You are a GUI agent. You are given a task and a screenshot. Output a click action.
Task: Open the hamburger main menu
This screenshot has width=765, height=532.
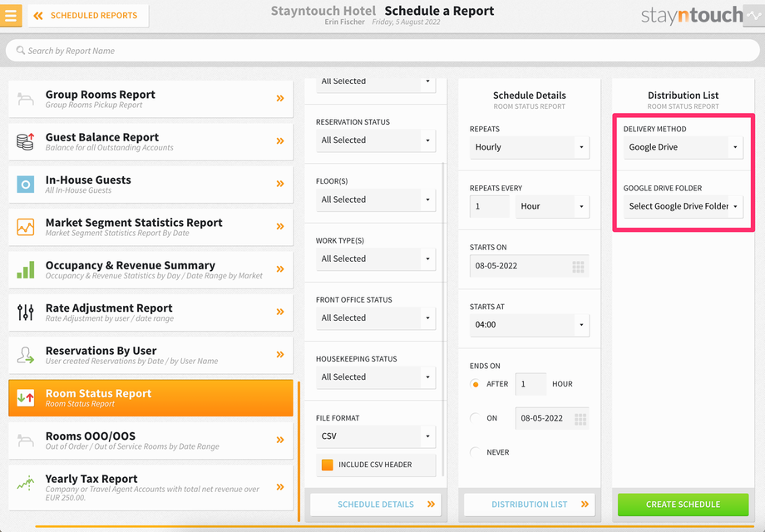tap(10, 16)
